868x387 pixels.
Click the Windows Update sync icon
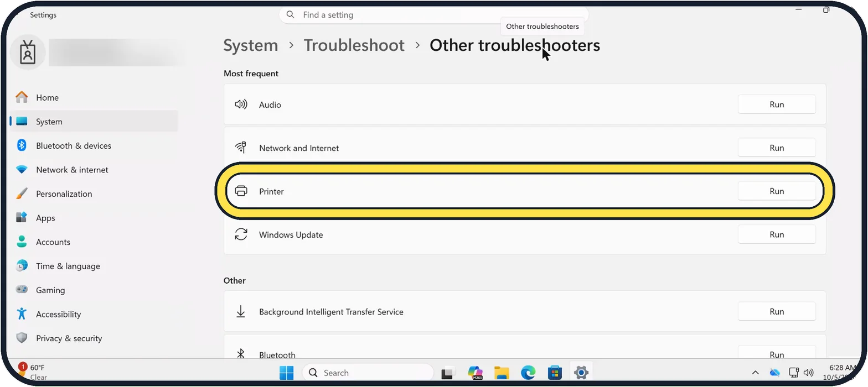coord(241,234)
